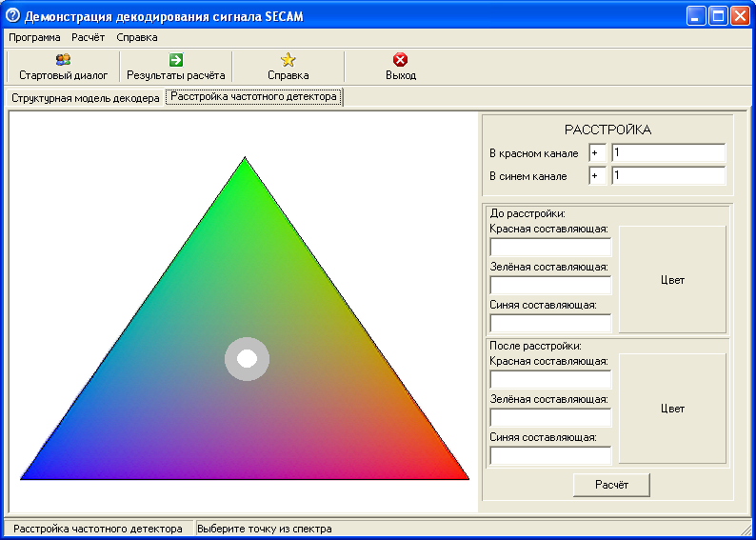The width and height of the screenshot is (756, 540).
Task: Click Синяя составляющая field before detuning
Action: coord(550,323)
